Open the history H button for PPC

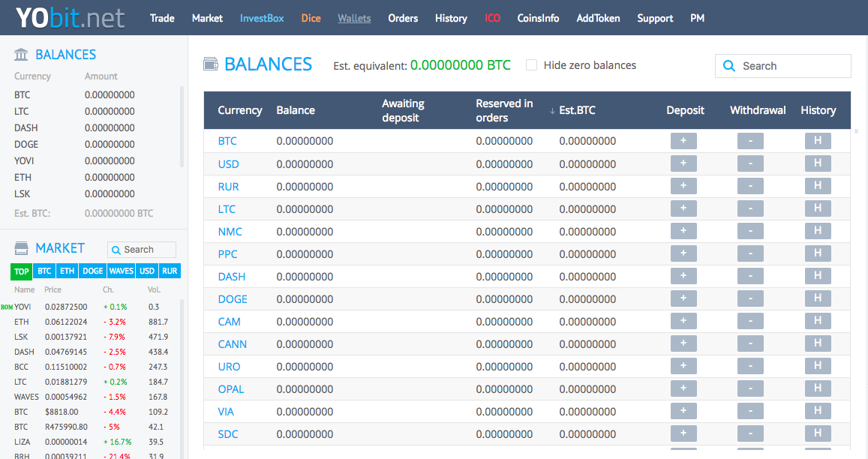pyautogui.click(x=818, y=253)
